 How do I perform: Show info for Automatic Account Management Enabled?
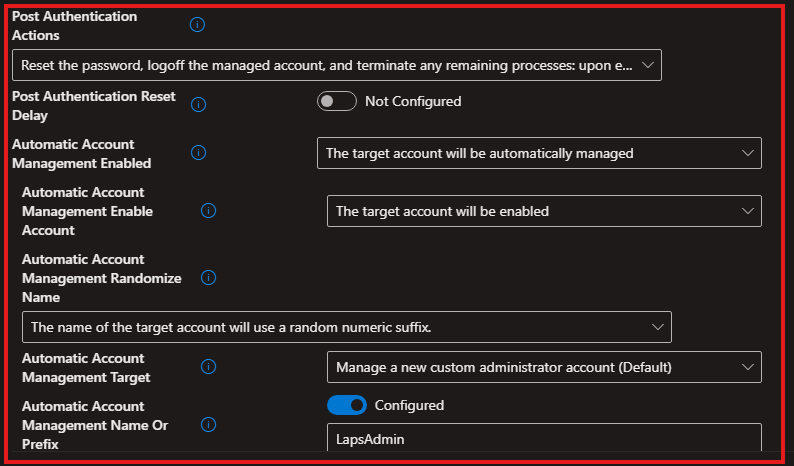(198, 153)
